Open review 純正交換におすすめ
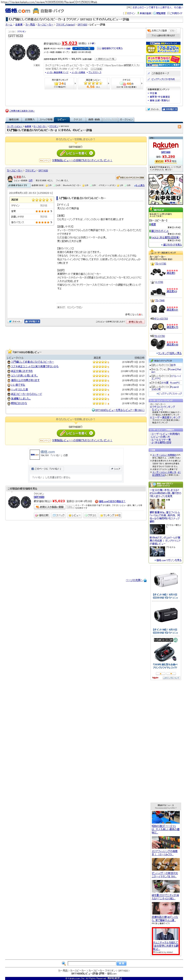 (22, 371)
